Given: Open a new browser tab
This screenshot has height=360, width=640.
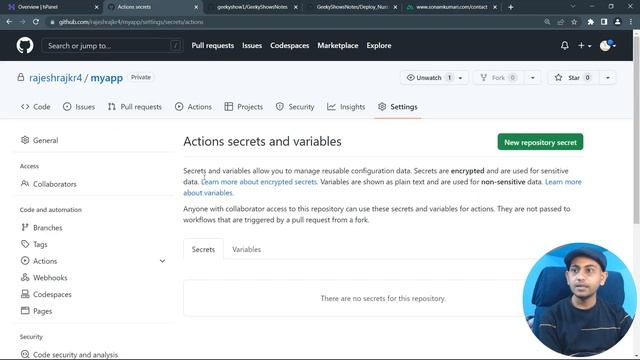Looking at the screenshot, I should pos(511,7).
